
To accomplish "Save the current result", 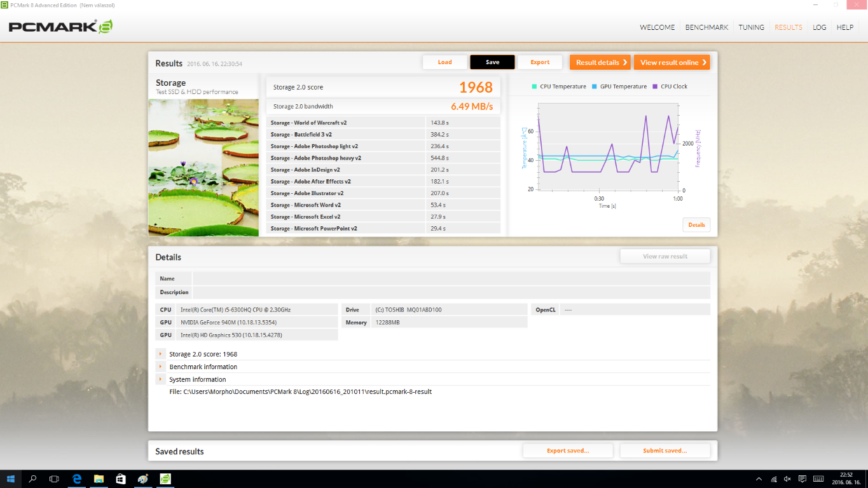I will (492, 62).
